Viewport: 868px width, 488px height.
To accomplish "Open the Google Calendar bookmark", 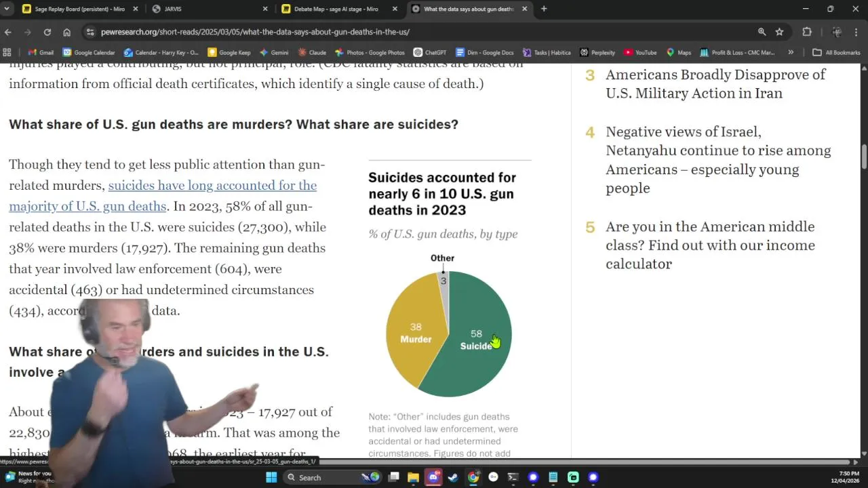I will pos(89,52).
